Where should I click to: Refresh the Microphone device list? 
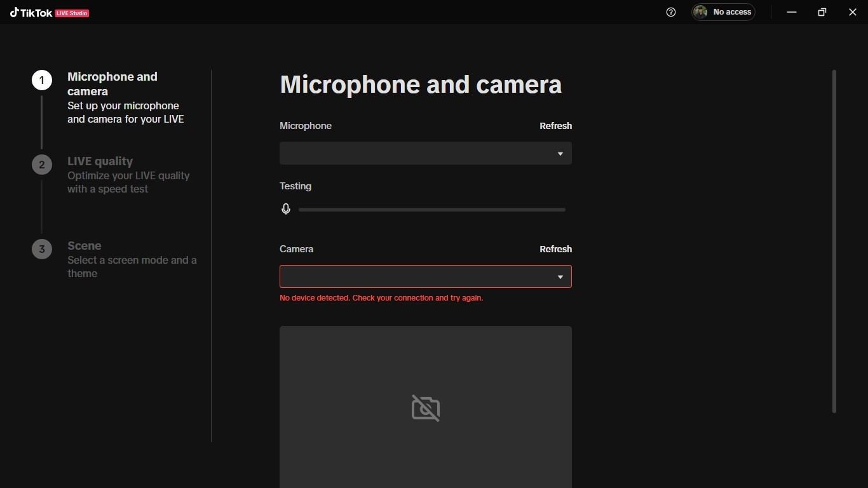[555, 126]
